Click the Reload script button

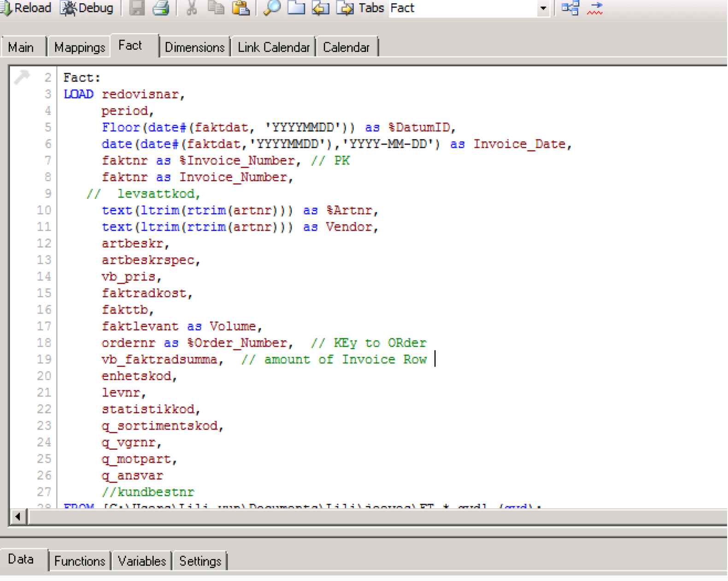(x=26, y=8)
